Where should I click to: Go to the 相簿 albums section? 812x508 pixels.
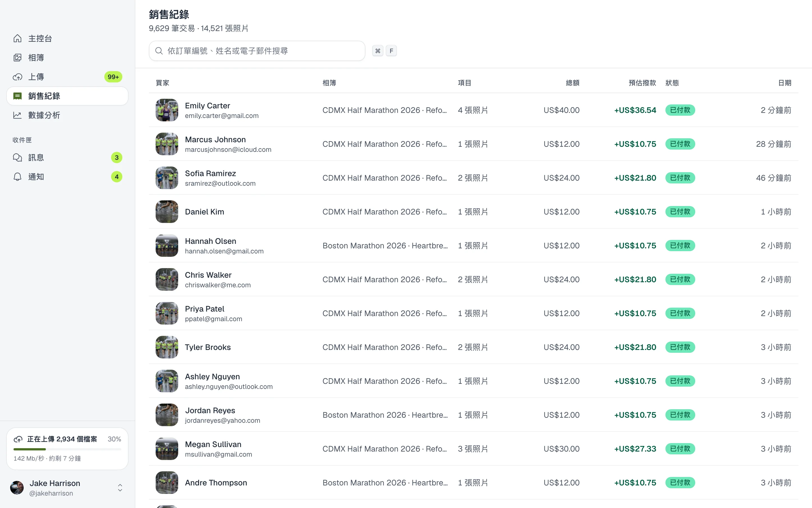(x=67, y=58)
